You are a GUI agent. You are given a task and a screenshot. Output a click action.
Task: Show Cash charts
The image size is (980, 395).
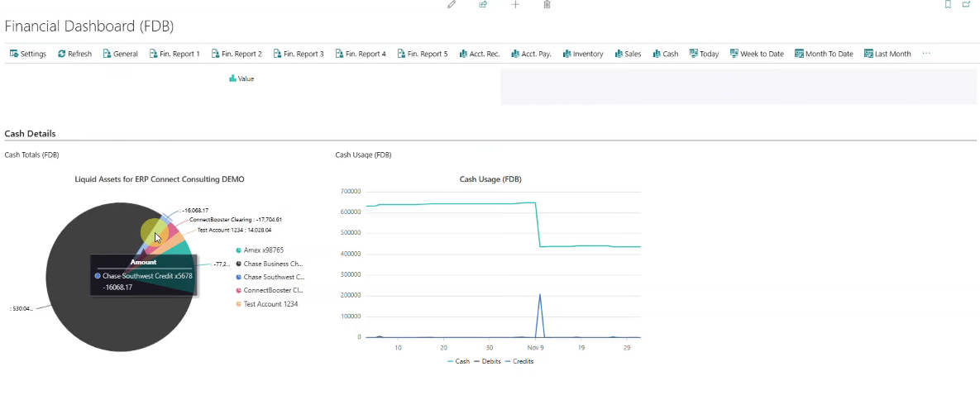click(x=666, y=54)
